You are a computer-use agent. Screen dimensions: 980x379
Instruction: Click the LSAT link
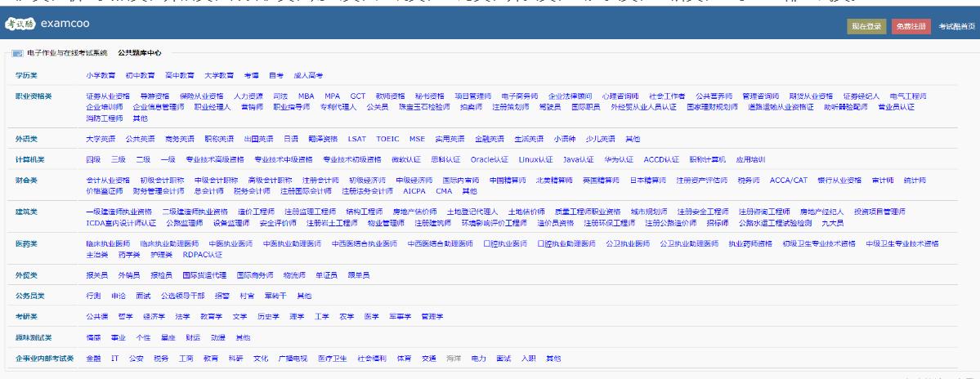tap(357, 139)
